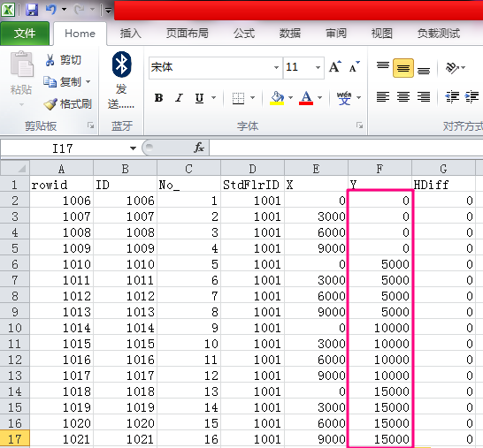Click the 宋体 font name box
This screenshot has width=483, height=448.
tap(210, 67)
